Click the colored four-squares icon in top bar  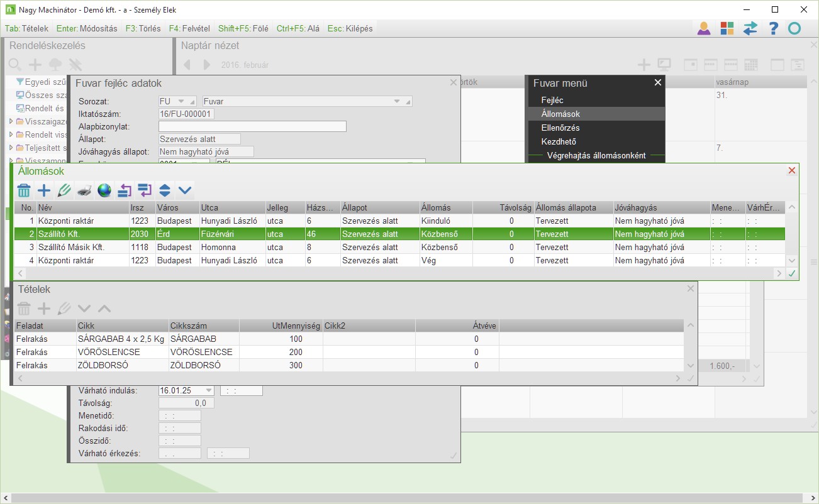click(727, 28)
